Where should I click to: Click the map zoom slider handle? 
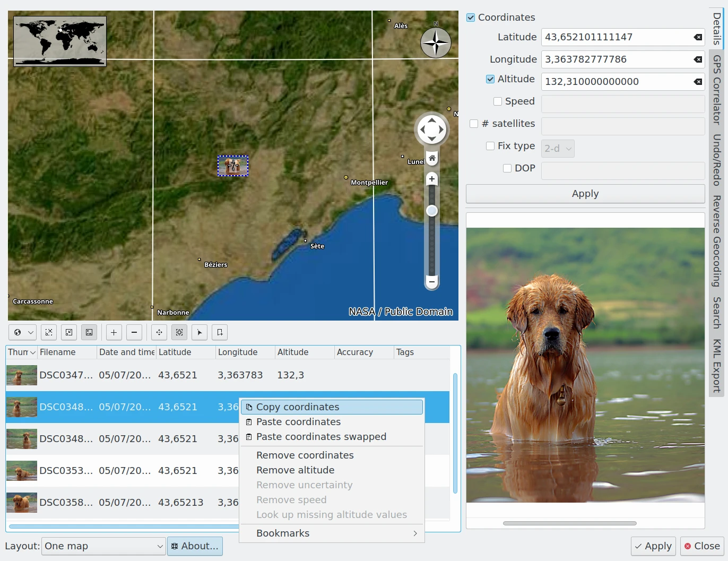click(x=432, y=211)
